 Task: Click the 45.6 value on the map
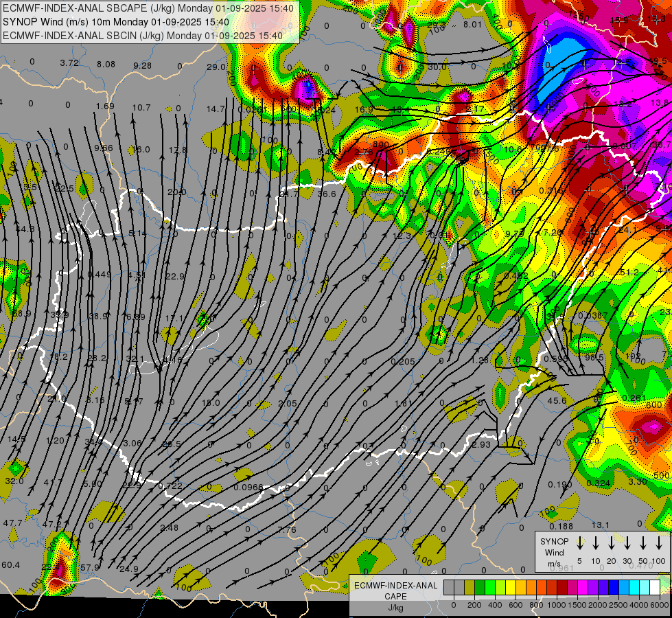557,400
